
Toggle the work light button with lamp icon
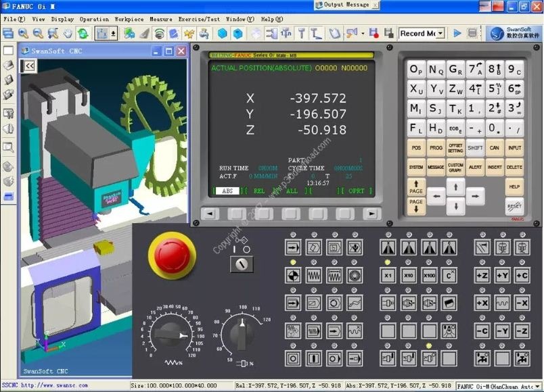coord(449,331)
